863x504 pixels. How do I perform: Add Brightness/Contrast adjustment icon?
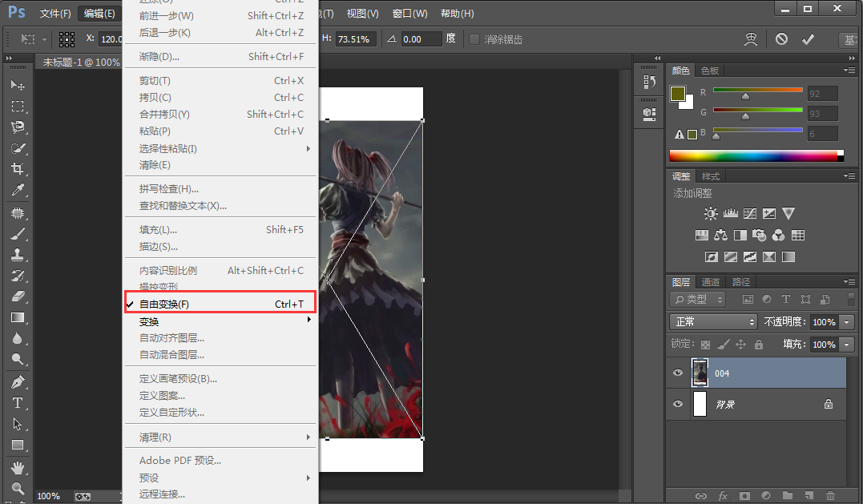pyautogui.click(x=711, y=213)
